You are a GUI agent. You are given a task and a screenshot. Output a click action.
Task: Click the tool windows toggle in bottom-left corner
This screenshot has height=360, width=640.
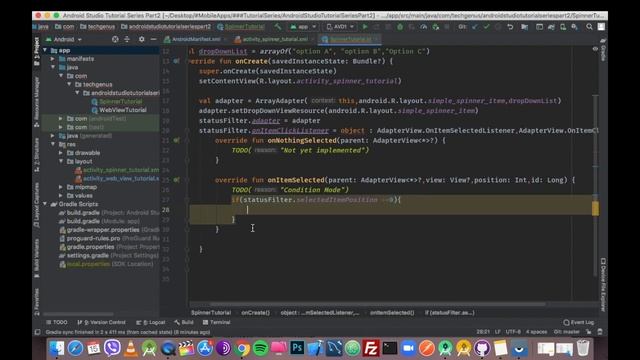pos(38,332)
